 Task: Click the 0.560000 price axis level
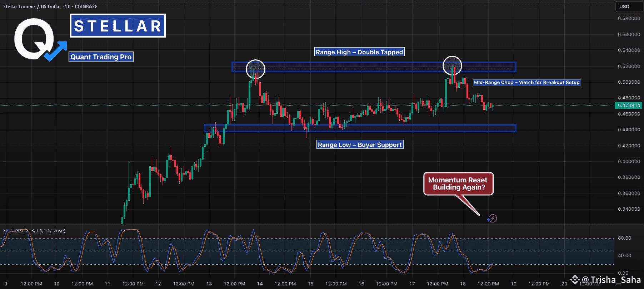[629, 35]
